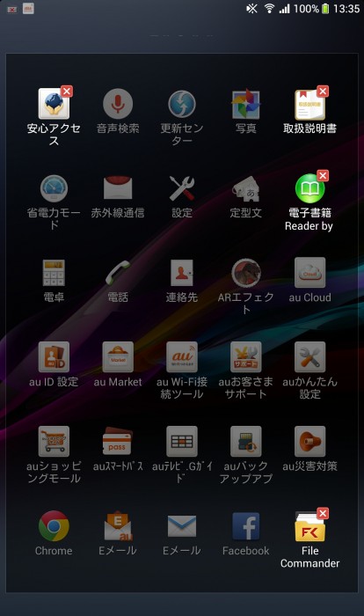
Task: Open the Eメール app with blue envelope
Action: pyautogui.click(x=182, y=526)
